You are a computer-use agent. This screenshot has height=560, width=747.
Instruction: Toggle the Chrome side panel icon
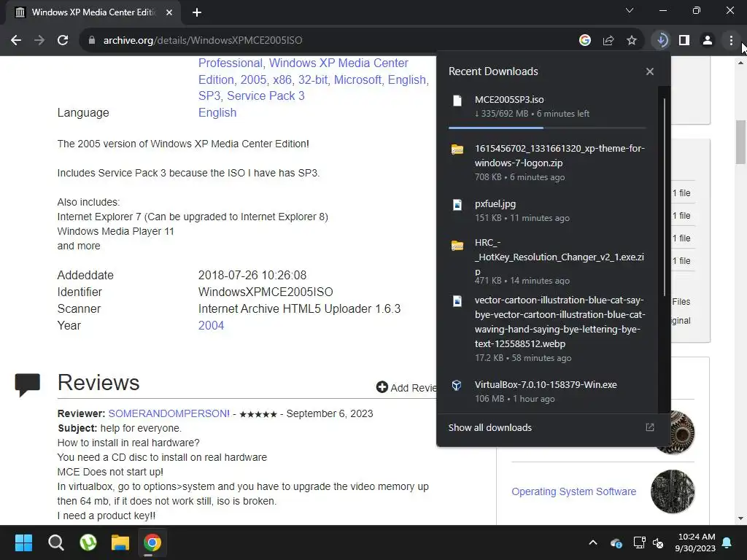coord(684,41)
